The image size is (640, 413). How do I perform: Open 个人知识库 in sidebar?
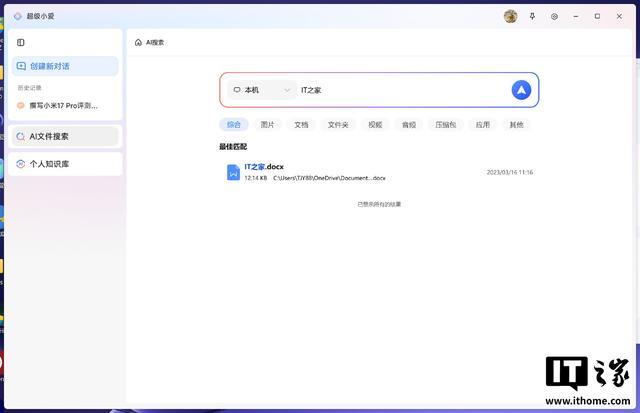65,164
